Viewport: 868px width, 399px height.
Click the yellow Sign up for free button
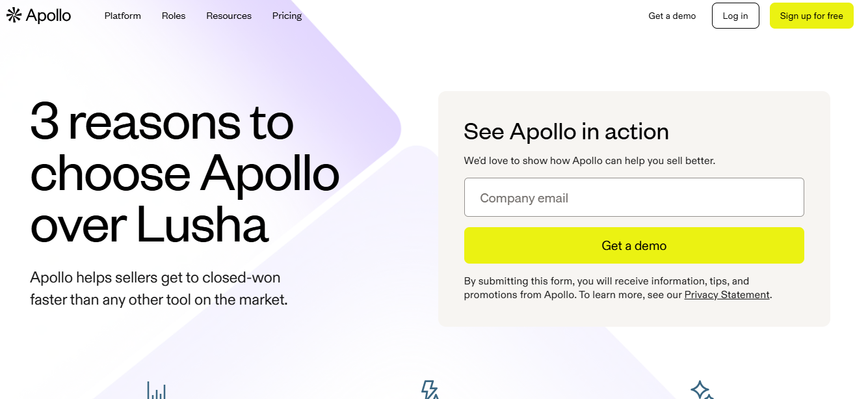[811, 16]
